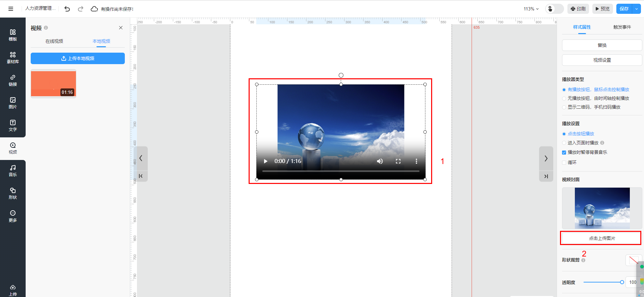Open the 113% zoom level dropdown

click(x=531, y=9)
